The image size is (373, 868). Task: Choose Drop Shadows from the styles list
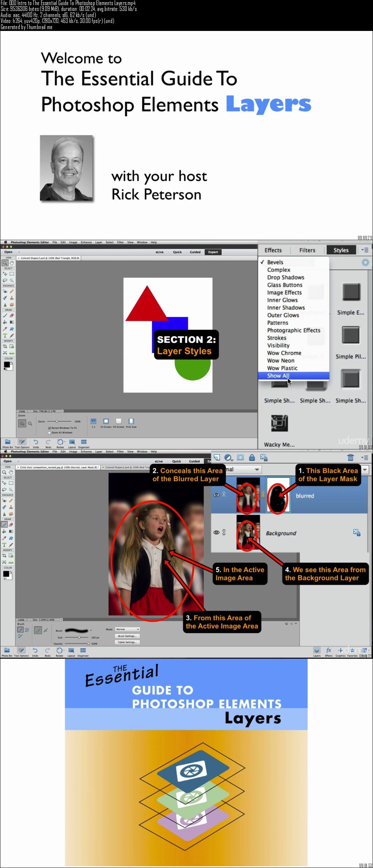[286, 277]
